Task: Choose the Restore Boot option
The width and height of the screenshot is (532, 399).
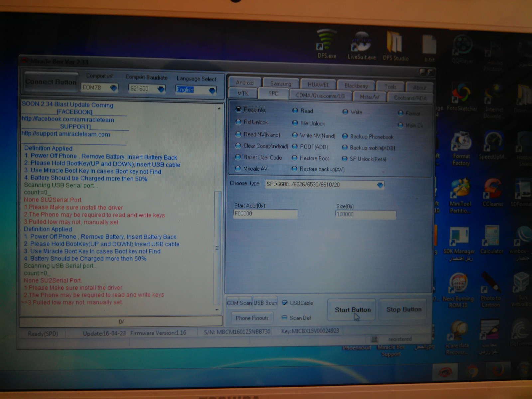Action: coord(311,158)
